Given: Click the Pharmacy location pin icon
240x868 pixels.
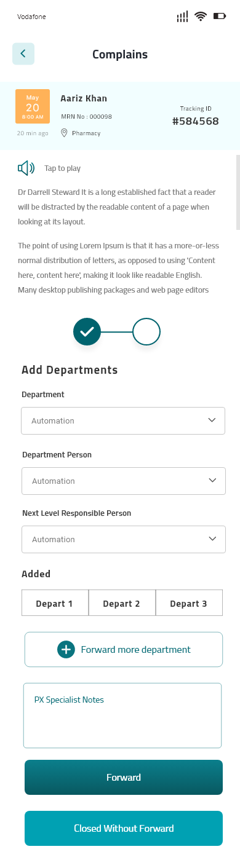Looking at the screenshot, I should click(64, 133).
